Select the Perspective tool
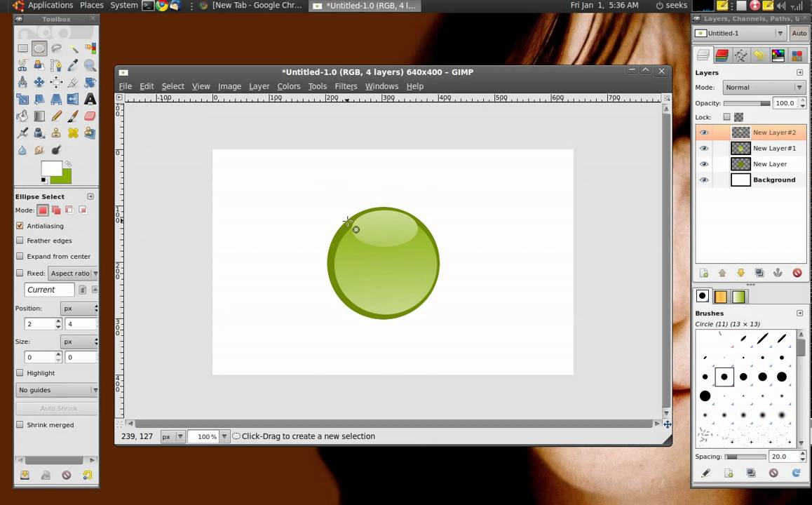 pos(56,99)
